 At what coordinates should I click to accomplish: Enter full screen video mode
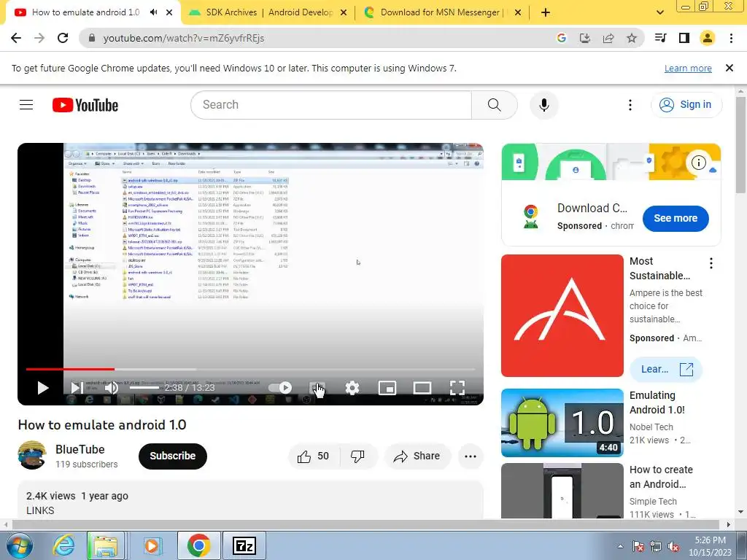coord(457,388)
